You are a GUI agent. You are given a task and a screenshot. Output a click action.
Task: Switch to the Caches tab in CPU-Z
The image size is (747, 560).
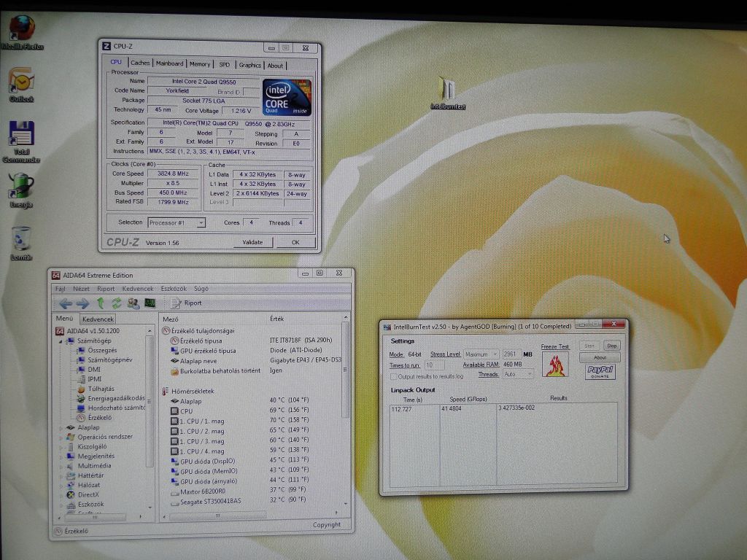[140, 63]
